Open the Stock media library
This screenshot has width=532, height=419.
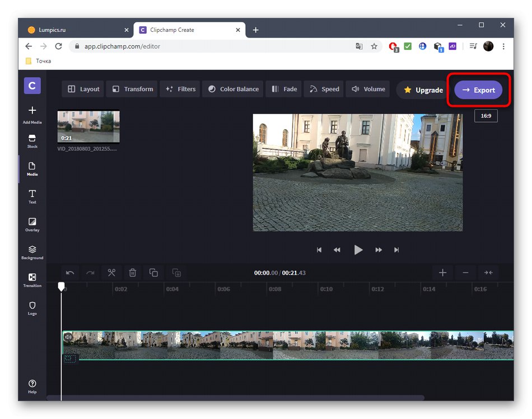click(x=32, y=141)
